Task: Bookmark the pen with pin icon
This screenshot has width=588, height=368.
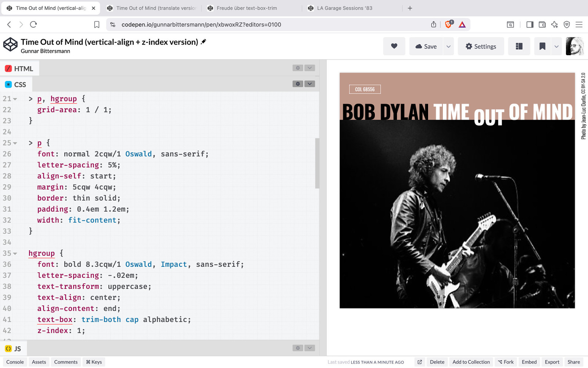Action: click(x=542, y=46)
